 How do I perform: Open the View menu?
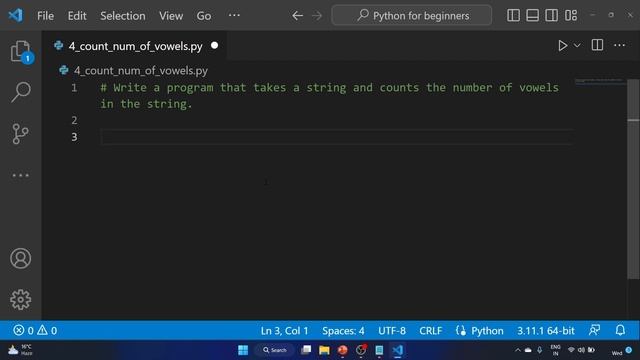(x=171, y=16)
